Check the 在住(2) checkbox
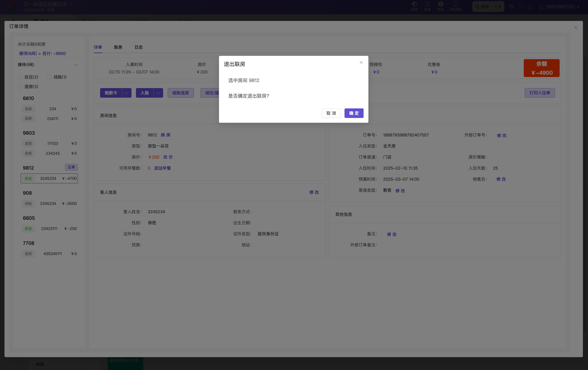 click(20, 77)
